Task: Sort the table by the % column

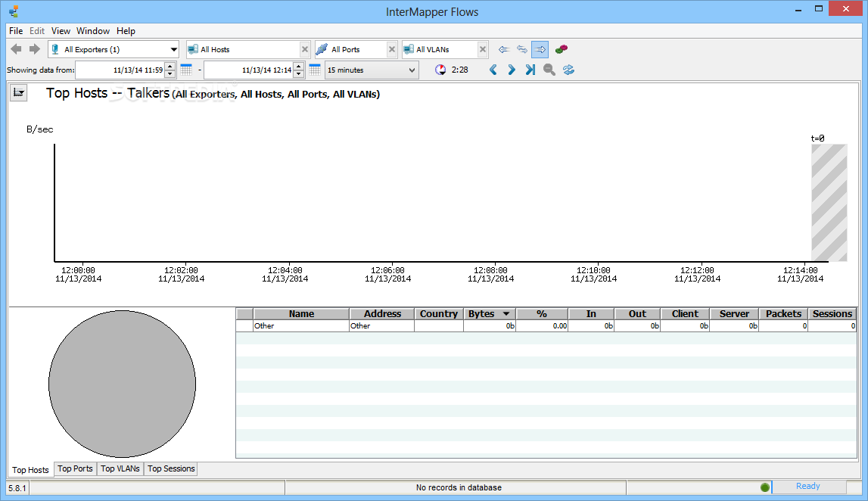Action: click(542, 314)
